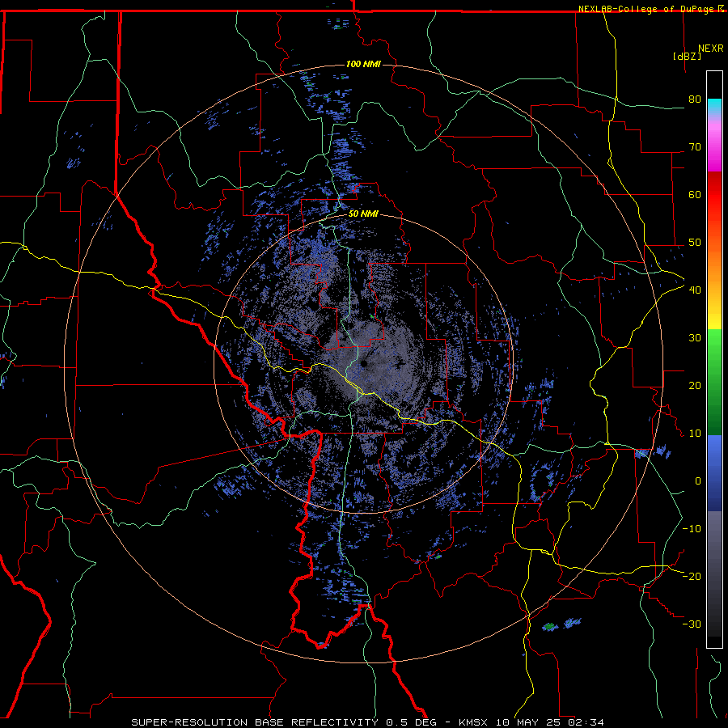728x728 pixels.
Task: Click the 50 dBZ scale value
Action: [695, 243]
